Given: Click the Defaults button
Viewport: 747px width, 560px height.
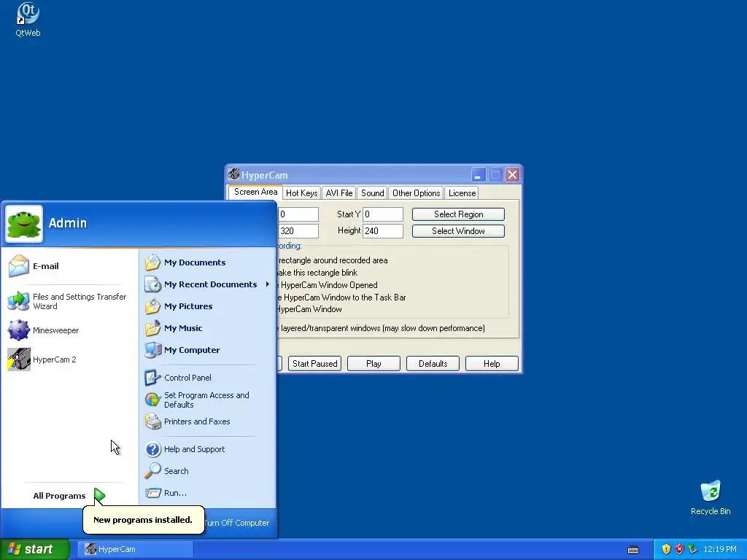Looking at the screenshot, I should click(433, 364).
